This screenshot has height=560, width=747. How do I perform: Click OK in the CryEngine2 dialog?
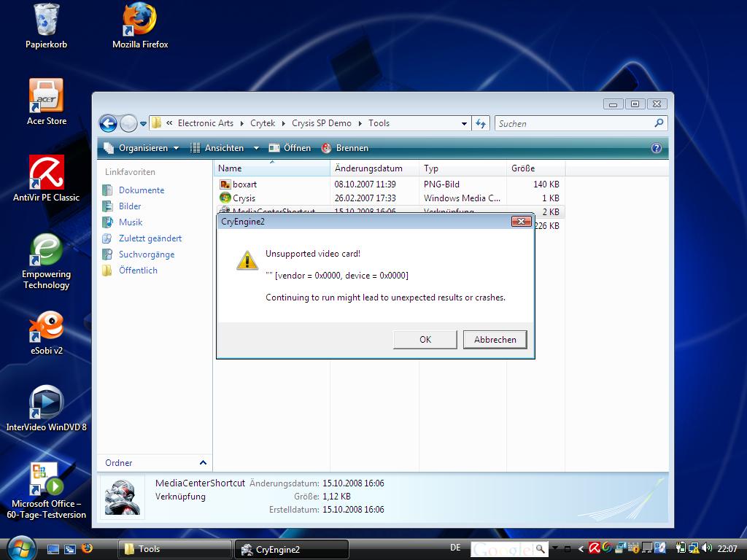(425, 340)
